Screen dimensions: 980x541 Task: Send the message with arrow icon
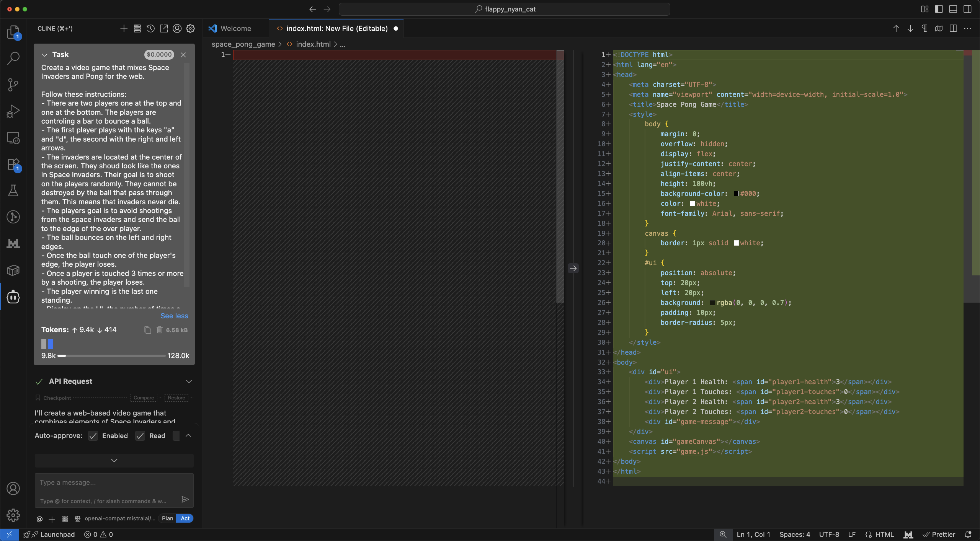pyautogui.click(x=185, y=499)
